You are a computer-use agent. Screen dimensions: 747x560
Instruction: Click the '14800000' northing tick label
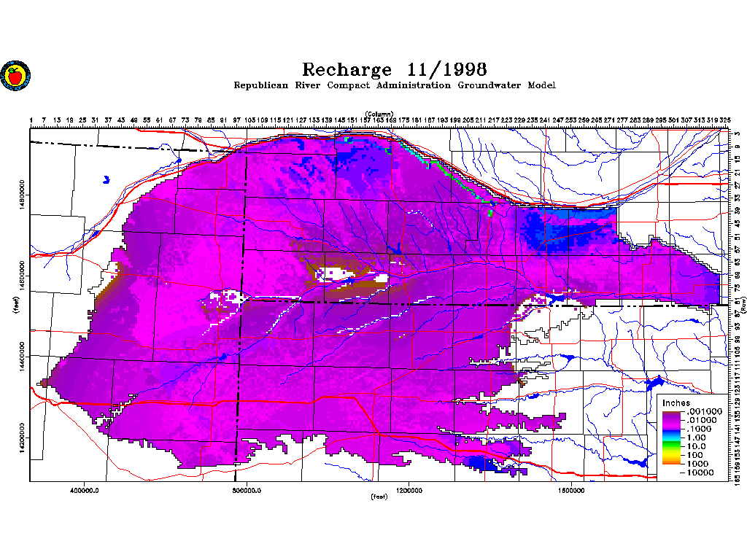pos(22,195)
